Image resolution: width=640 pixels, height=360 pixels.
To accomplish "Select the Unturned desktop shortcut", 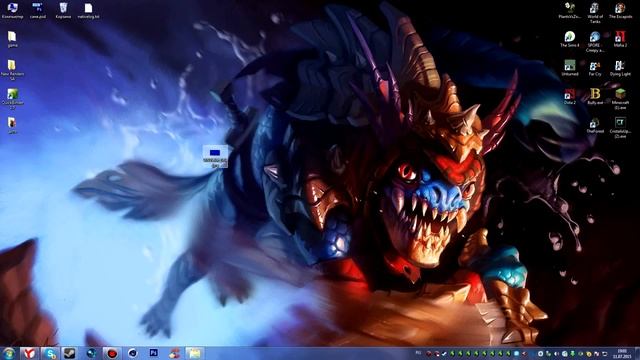I will pyautogui.click(x=570, y=68).
